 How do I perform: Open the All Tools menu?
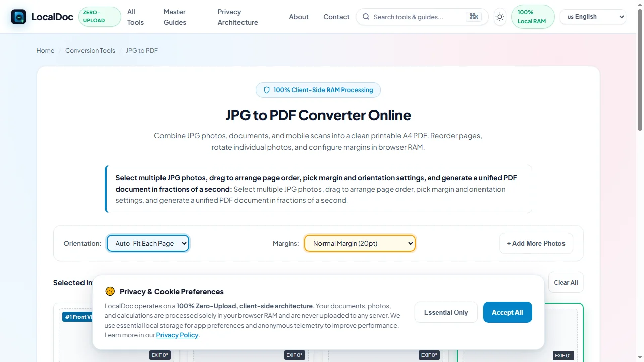tap(135, 17)
